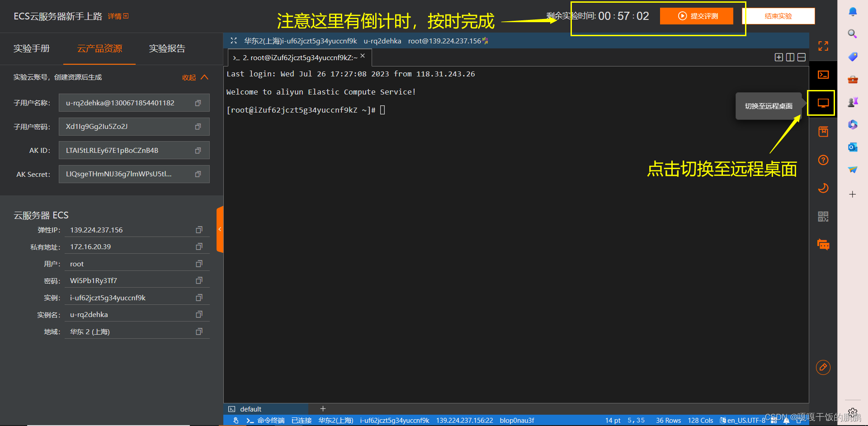Open the 详情 details link
The image size is (868, 426).
[118, 16]
